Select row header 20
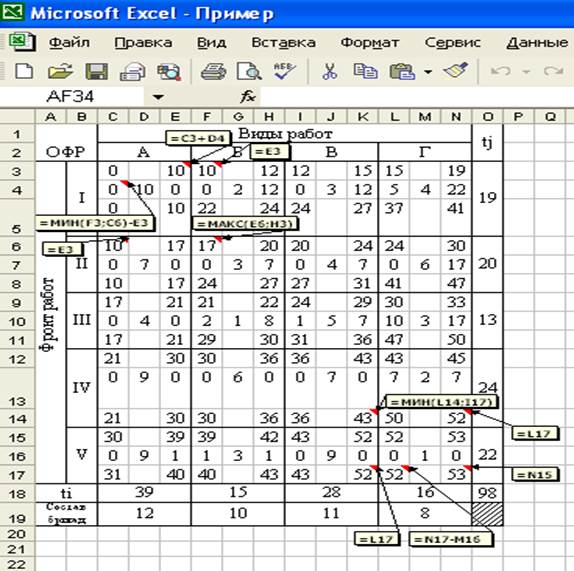Screen dimensions: 574x571 click(17, 534)
